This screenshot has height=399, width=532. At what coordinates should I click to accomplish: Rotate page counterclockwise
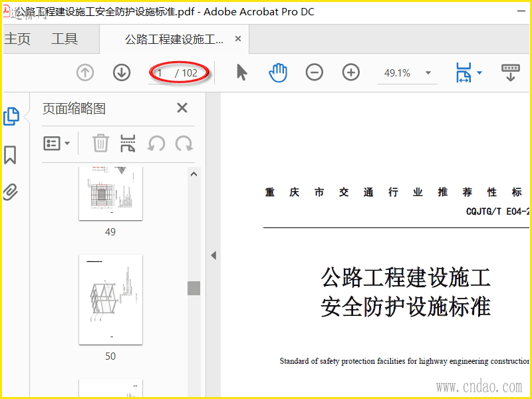[156, 143]
